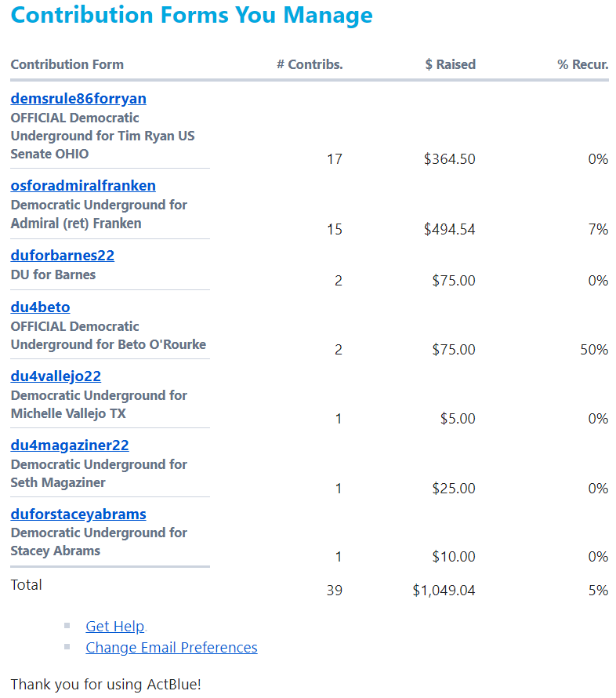Click the 'Senate OHIO' description text
The image size is (616, 698).
point(49,154)
